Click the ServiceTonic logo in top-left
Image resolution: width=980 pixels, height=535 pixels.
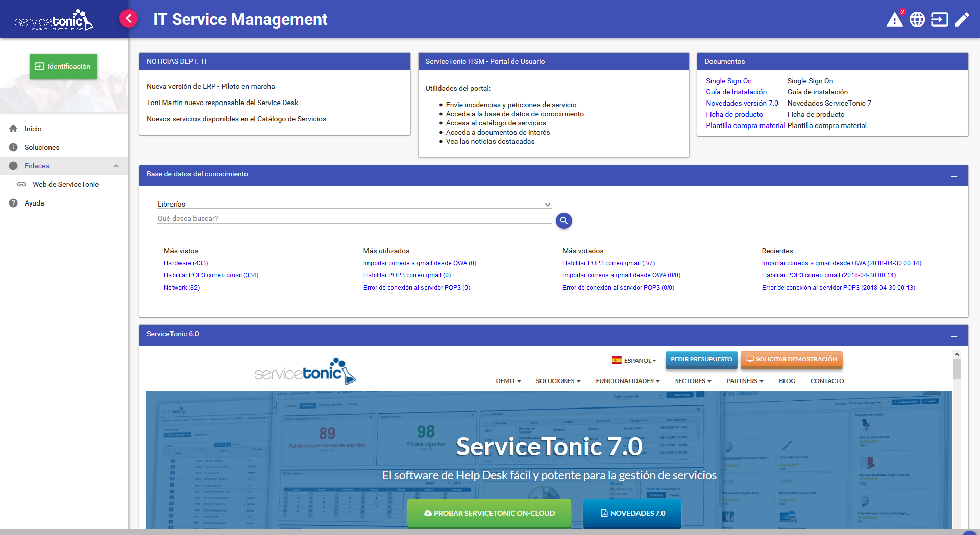coord(54,20)
